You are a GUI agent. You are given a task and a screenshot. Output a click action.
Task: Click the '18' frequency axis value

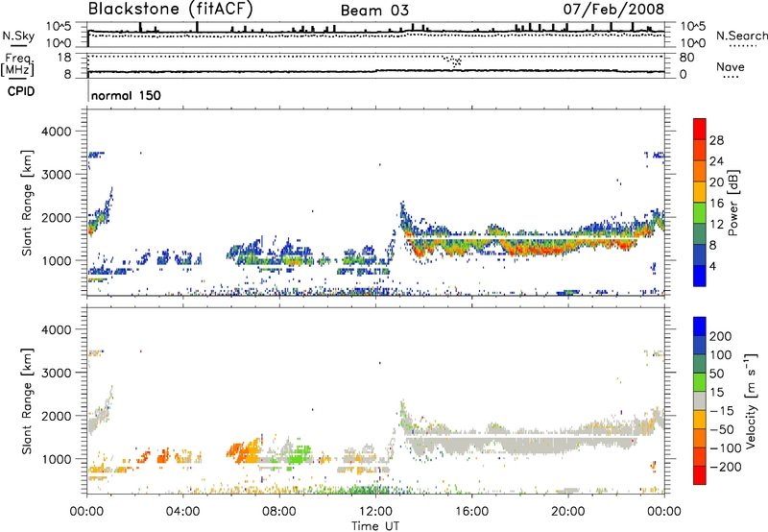coord(63,58)
